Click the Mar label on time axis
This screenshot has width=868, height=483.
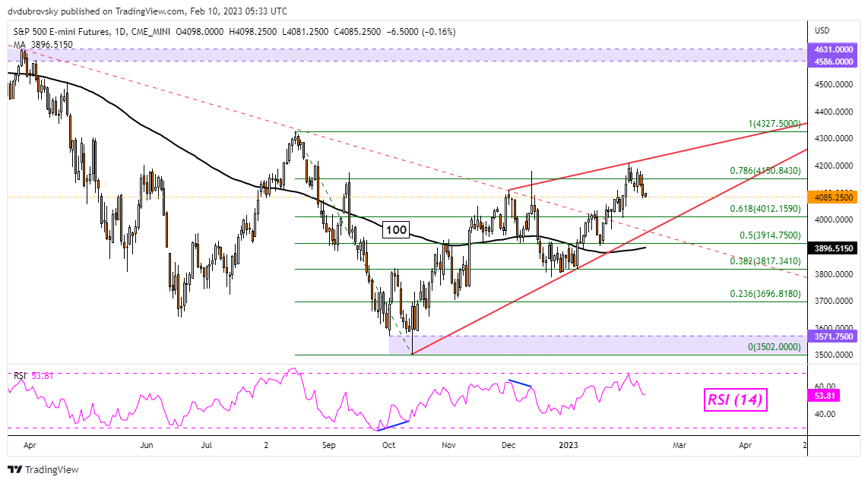click(x=680, y=445)
